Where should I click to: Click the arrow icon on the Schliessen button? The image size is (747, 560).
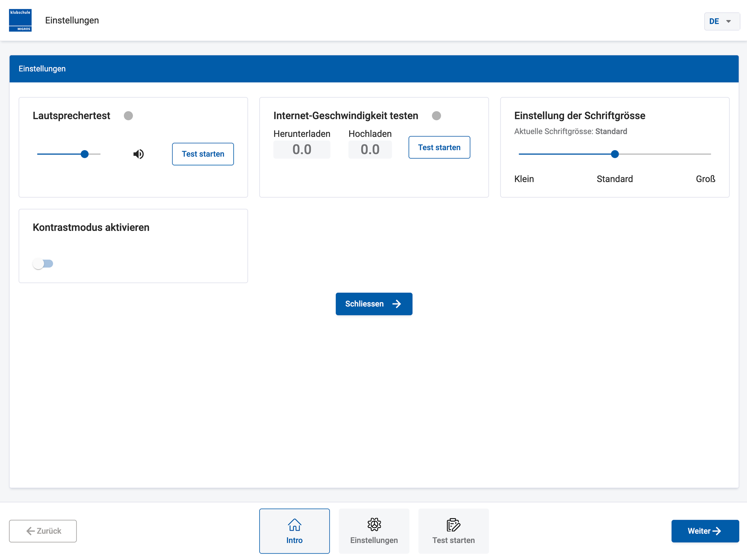(x=397, y=304)
